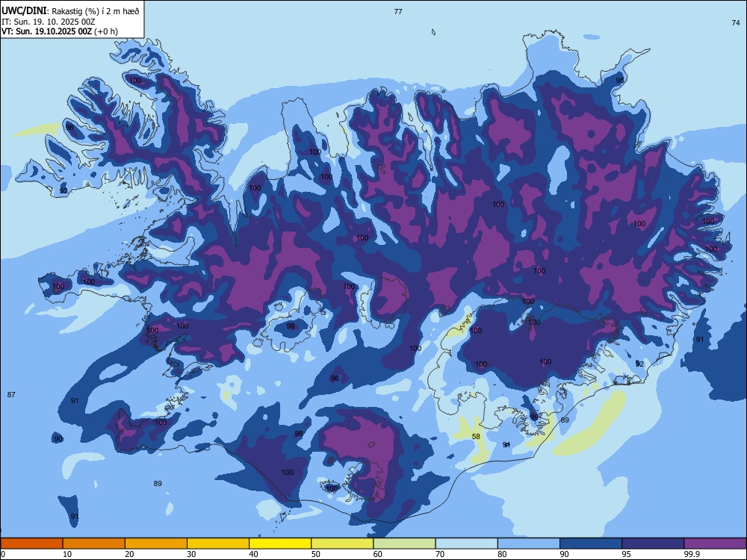This screenshot has height=560, width=747.
Task: Click the "87" value over the western sea
Action: tap(11, 394)
